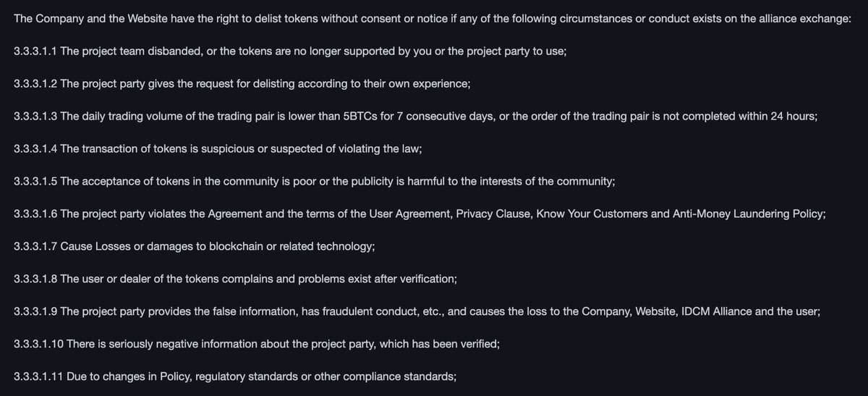Click clause 3.3.3.1.5 about poor community acceptance
This screenshot has width=868, height=396.
315,182
